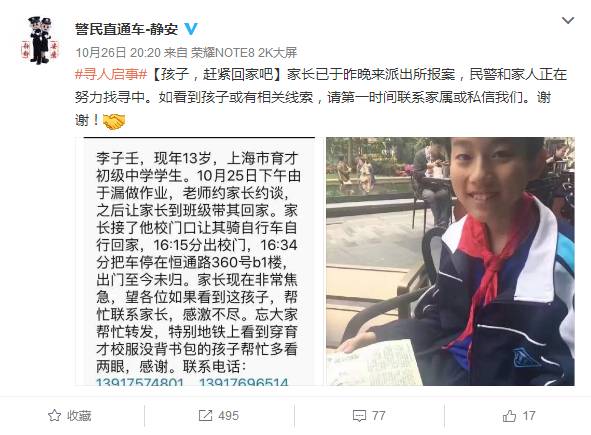Open the 77 comments
The image size is (591, 435).
point(378,416)
